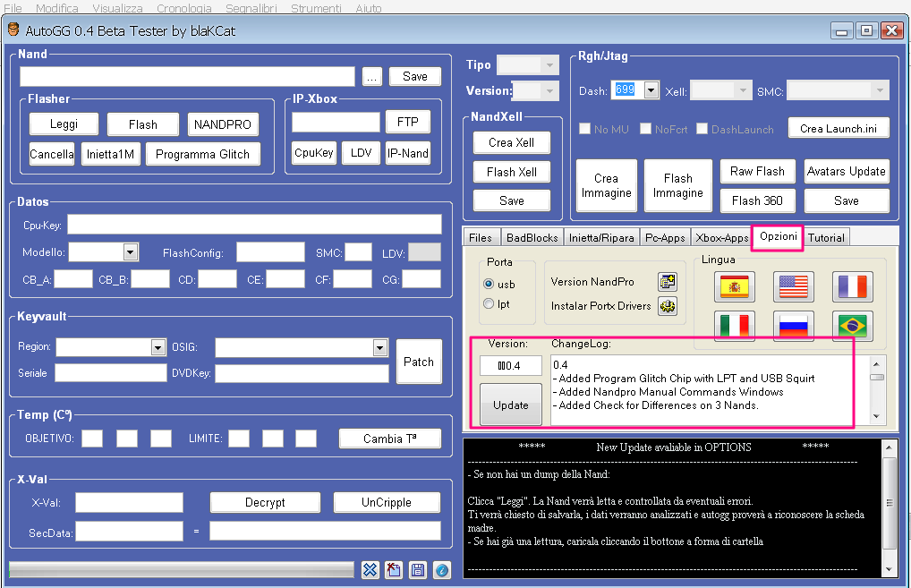This screenshot has height=588, width=911.
Task: Click the Cambia Tª button
Action: point(390,439)
